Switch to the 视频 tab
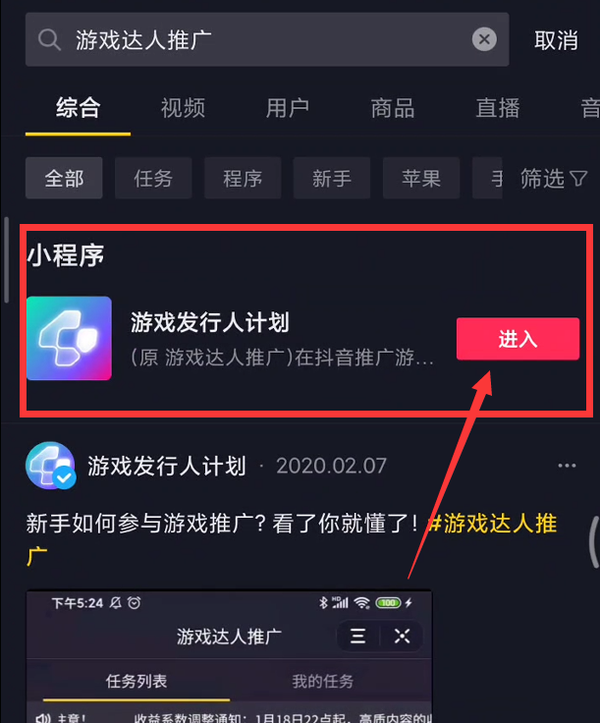 [183, 108]
